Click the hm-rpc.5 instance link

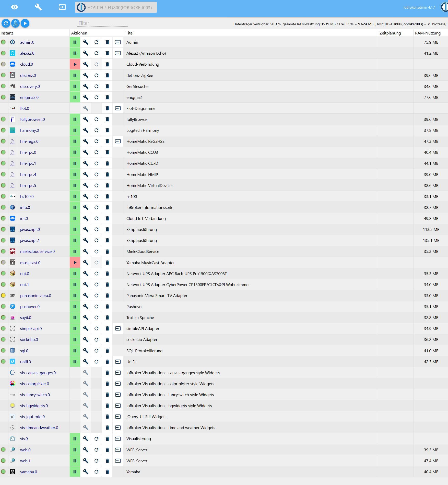[28, 185]
